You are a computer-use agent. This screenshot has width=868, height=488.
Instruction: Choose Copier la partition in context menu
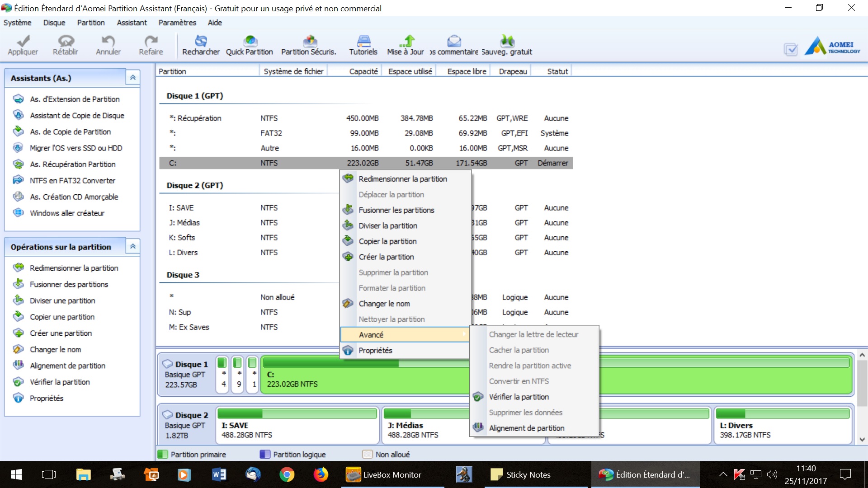point(405,241)
